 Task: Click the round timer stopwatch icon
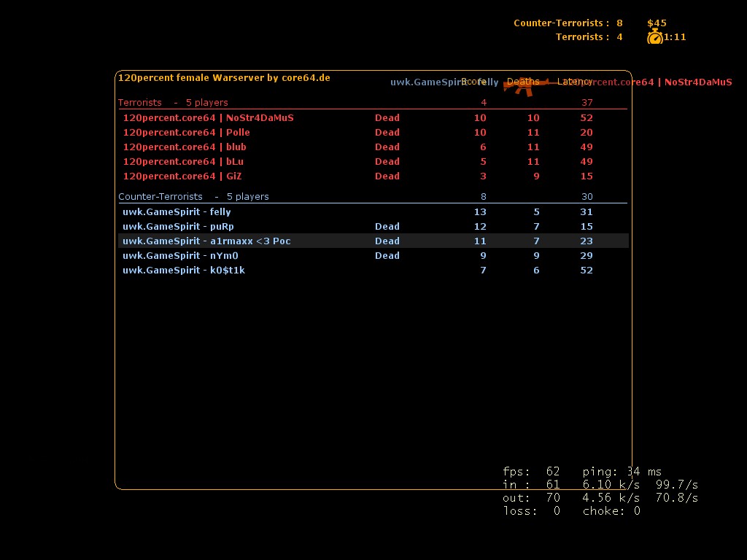pyautogui.click(x=654, y=37)
